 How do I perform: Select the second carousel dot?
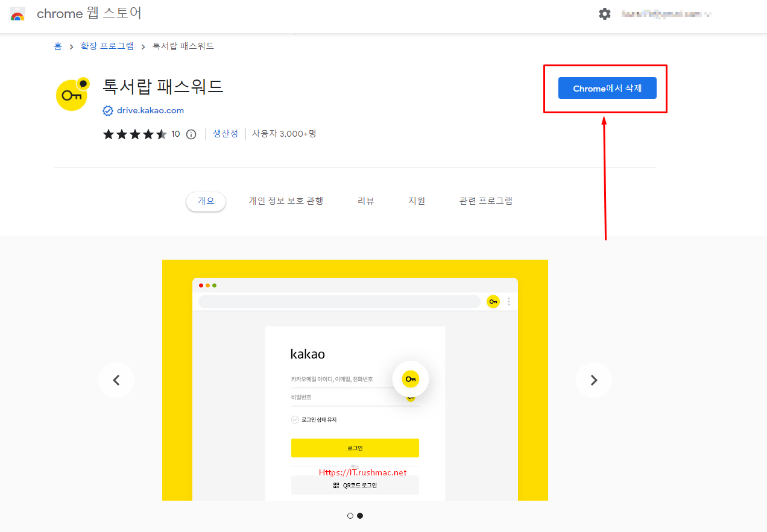point(360,516)
